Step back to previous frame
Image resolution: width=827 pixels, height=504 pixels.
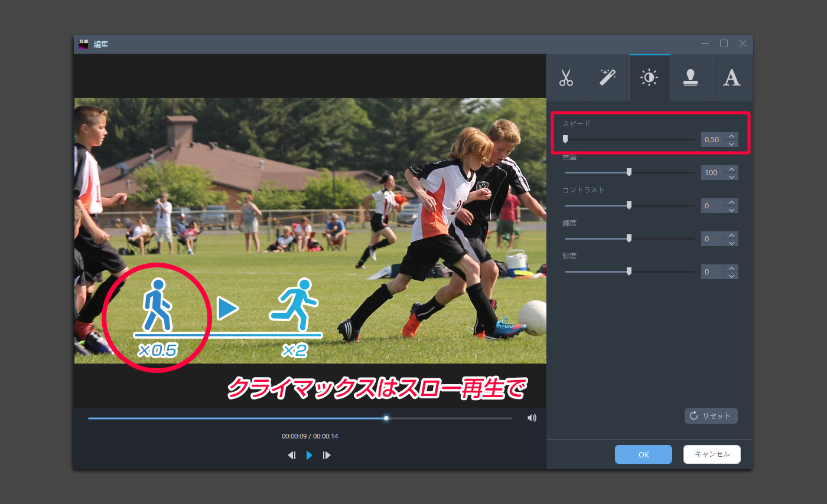[x=291, y=455]
